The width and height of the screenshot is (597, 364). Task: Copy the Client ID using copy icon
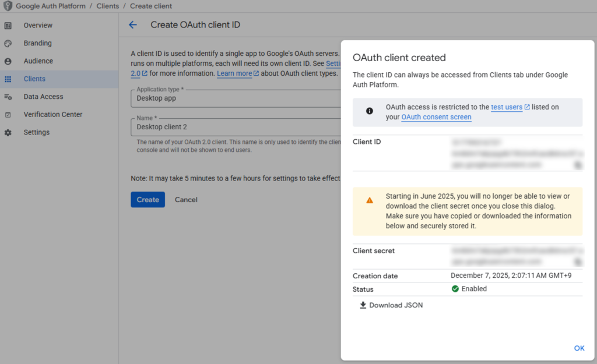(x=578, y=165)
